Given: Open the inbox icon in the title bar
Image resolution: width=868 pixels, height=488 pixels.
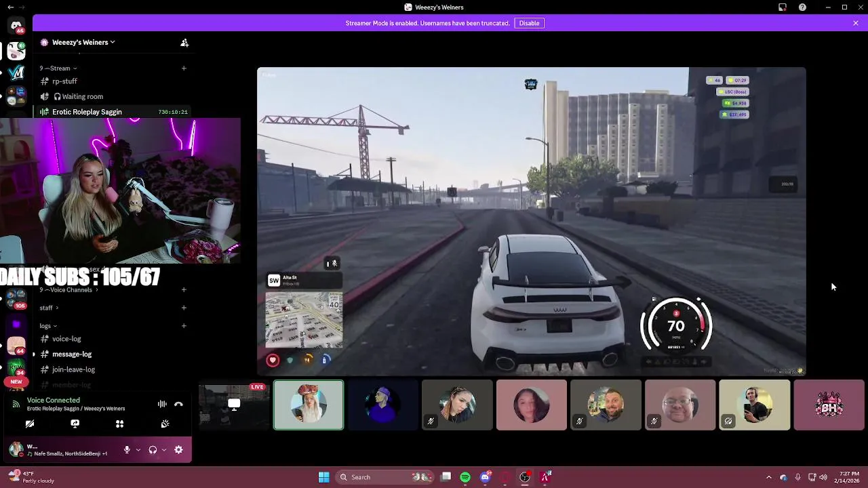Looking at the screenshot, I should [x=783, y=7].
